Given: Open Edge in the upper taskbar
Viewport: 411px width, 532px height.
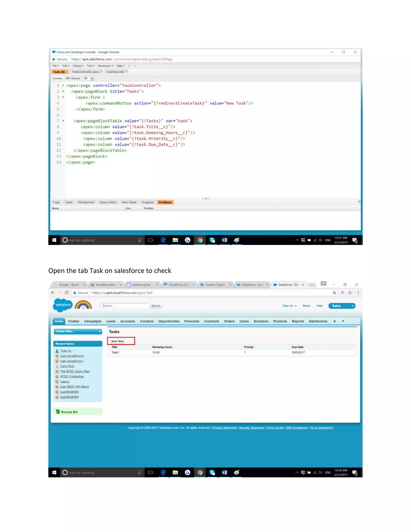Looking at the screenshot, I should click(163, 240).
